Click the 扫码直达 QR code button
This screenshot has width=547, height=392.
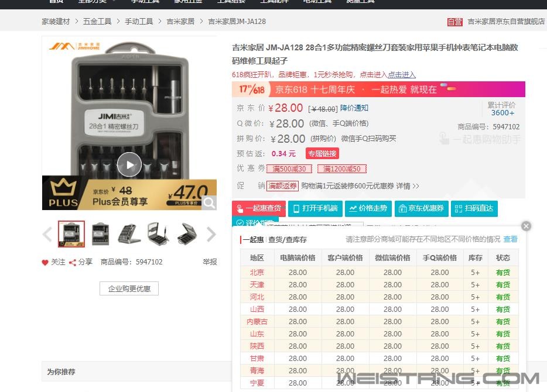(474, 208)
